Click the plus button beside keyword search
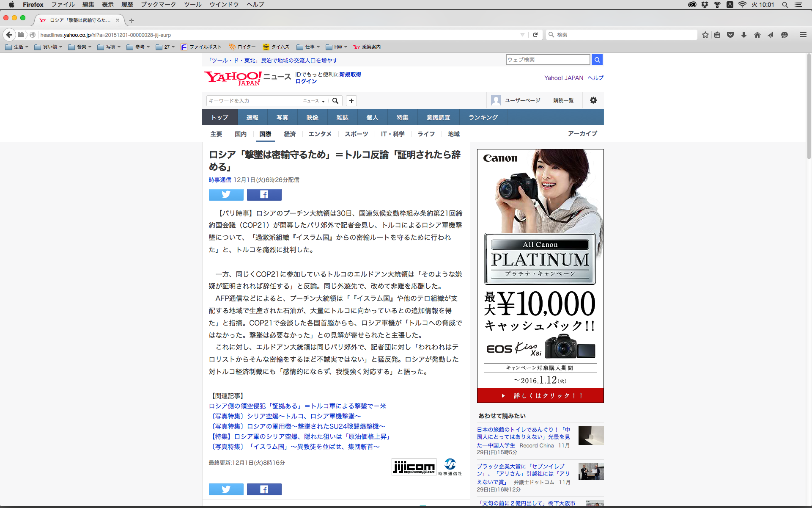 pos(351,101)
